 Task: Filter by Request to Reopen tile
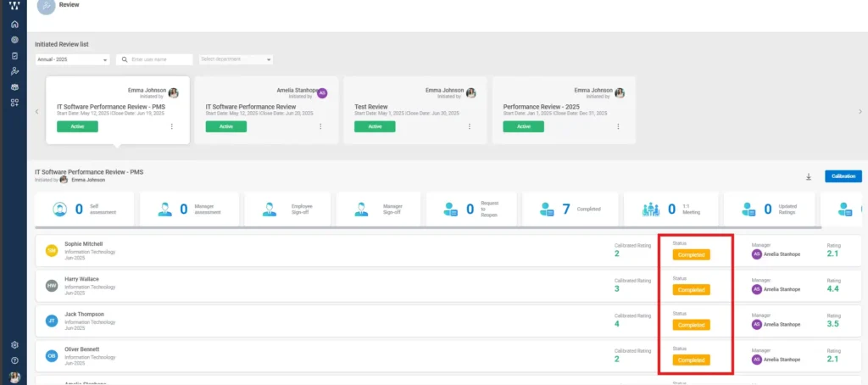click(472, 209)
